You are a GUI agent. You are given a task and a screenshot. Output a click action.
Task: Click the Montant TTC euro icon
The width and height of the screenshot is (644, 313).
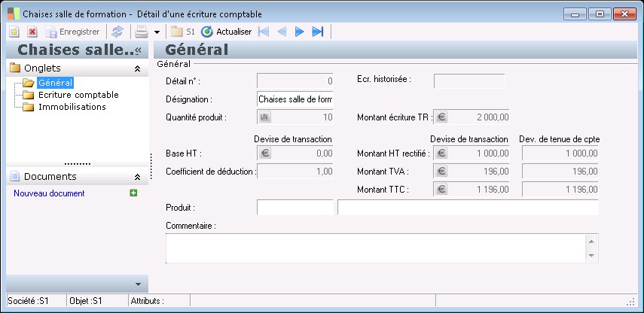pos(441,190)
